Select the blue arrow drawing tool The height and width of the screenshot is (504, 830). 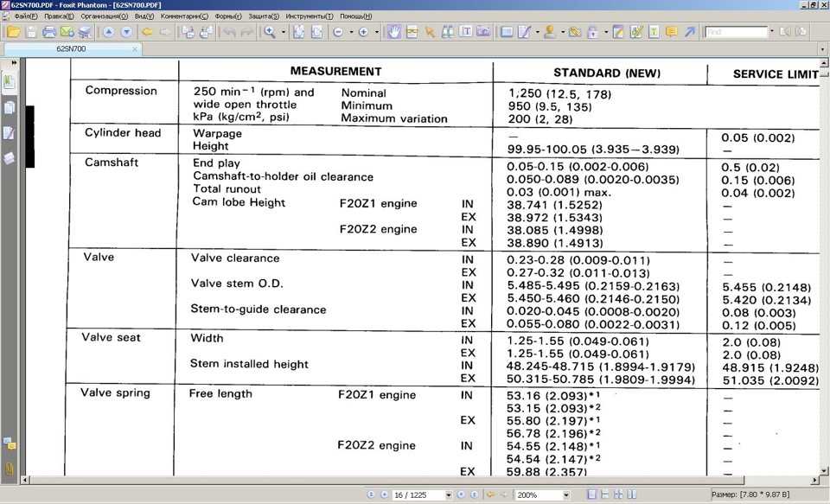coord(689,32)
